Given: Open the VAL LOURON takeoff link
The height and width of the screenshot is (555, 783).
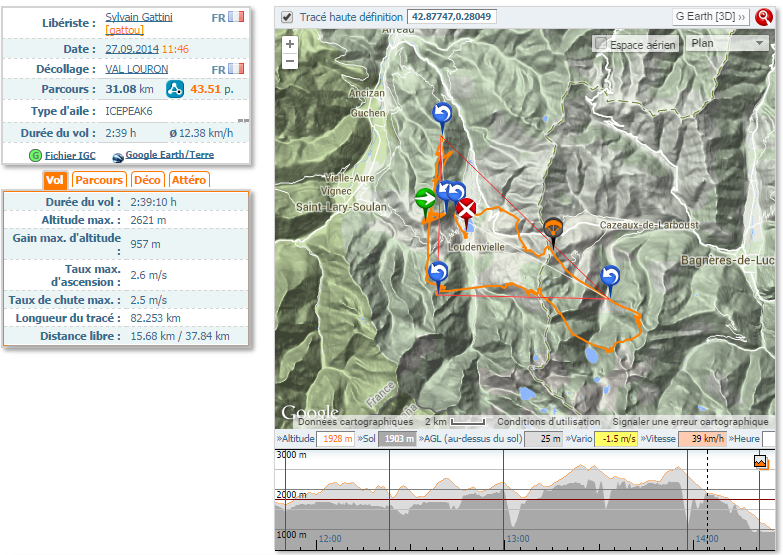Looking at the screenshot, I should tap(137, 69).
